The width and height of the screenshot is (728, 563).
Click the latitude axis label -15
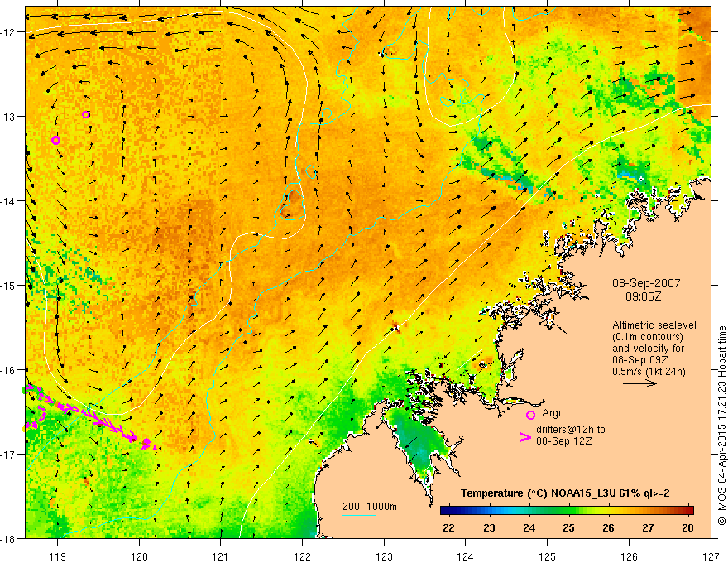coord(9,285)
